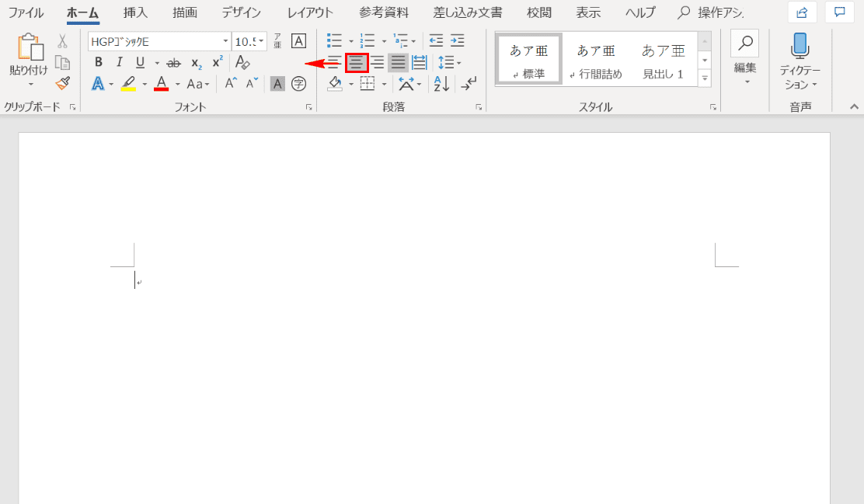This screenshot has width=864, height=504.
Task: Click the Borders grid icon
Action: click(x=368, y=84)
